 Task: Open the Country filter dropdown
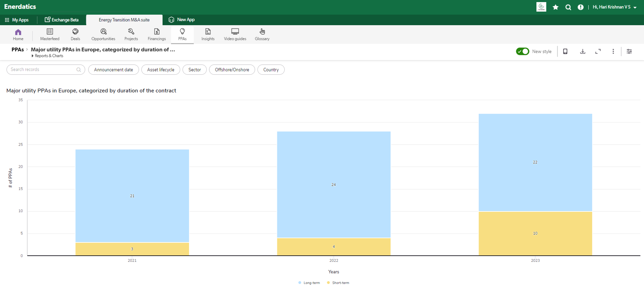[271, 70]
